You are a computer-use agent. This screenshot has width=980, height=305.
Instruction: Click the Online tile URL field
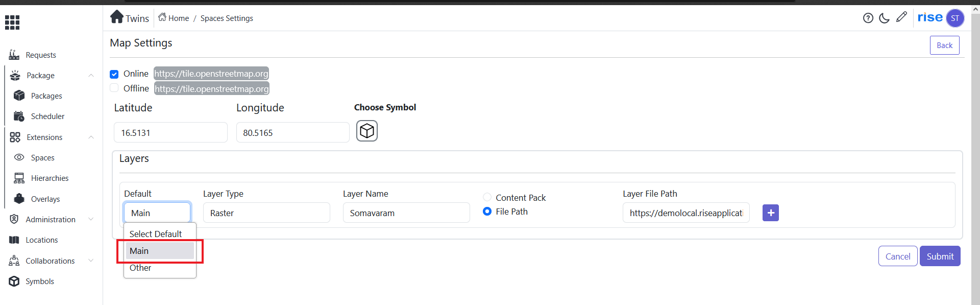tap(211, 74)
